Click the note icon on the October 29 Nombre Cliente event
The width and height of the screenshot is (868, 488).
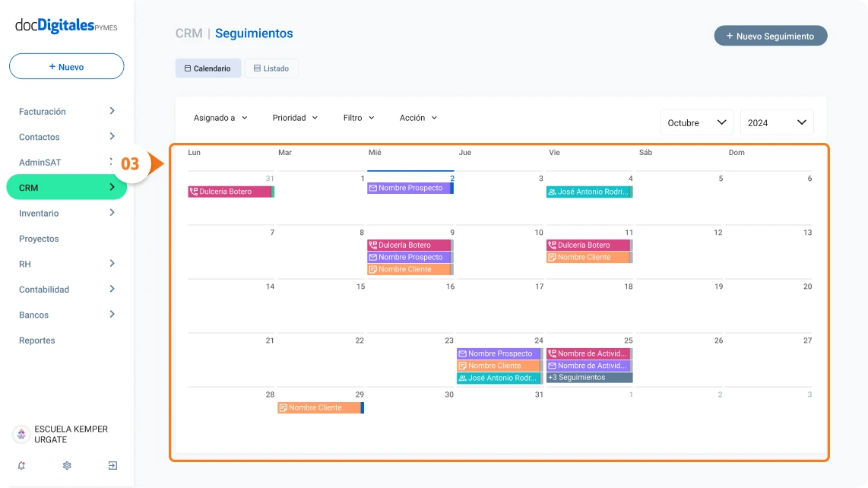coord(284,408)
